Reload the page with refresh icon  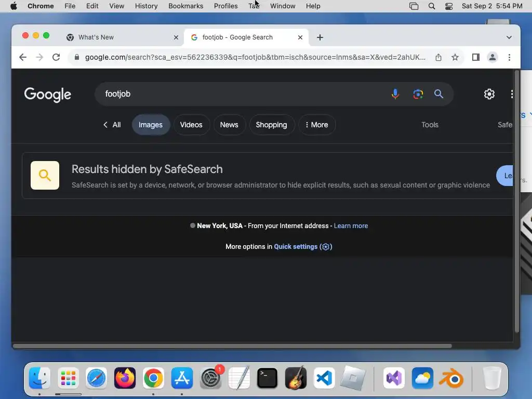[x=56, y=57]
